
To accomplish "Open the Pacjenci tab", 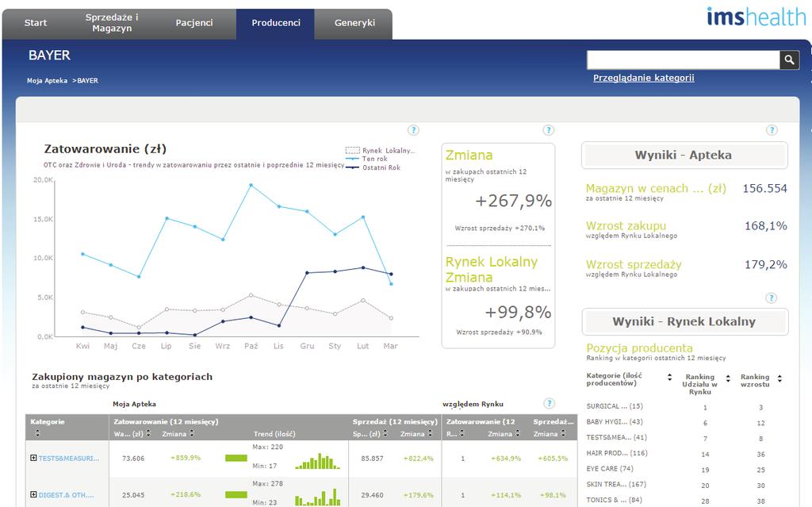I will (x=194, y=23).
